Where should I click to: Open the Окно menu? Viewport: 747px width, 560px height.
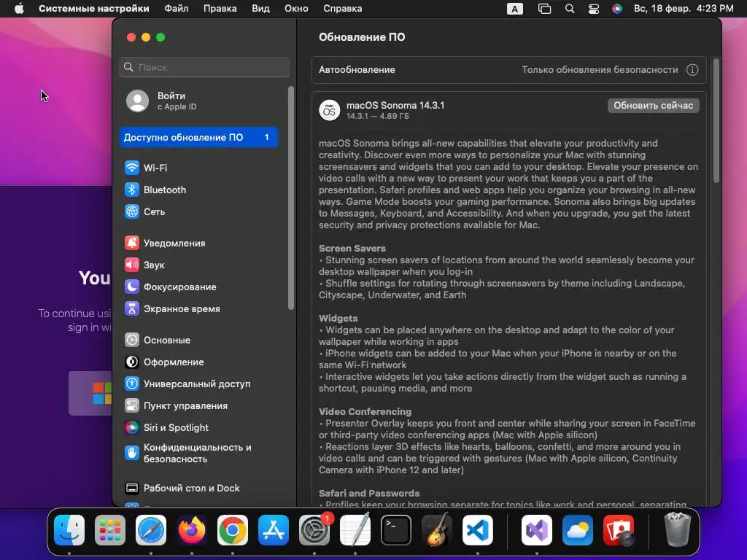click(296, 9)
